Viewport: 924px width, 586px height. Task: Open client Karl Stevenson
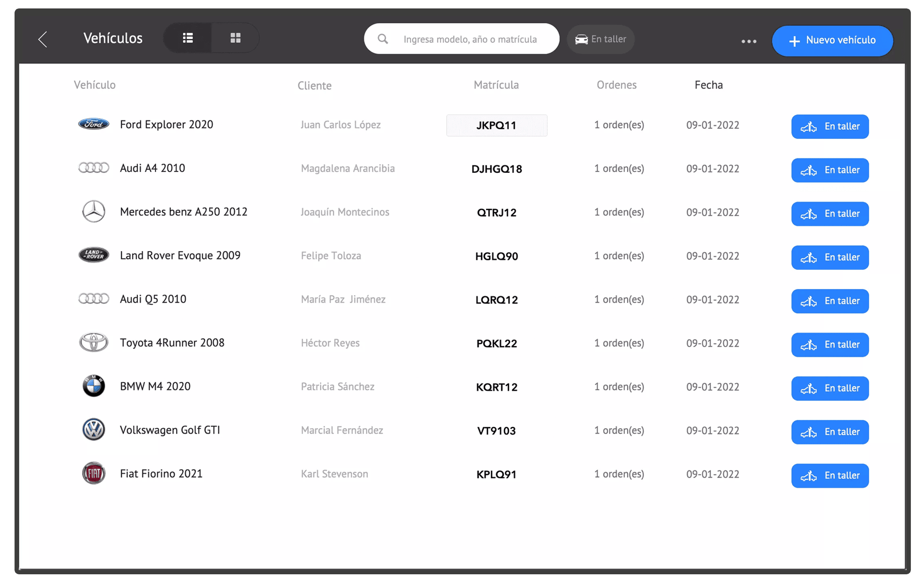[x=334, y=474]
